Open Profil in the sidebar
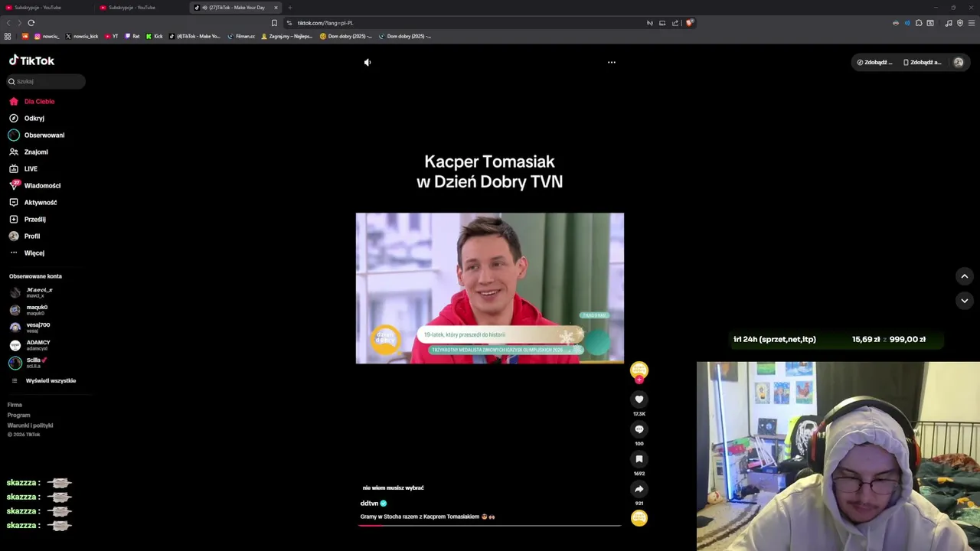980x551 pixels. pyautogui.click(x=24, y=236)
